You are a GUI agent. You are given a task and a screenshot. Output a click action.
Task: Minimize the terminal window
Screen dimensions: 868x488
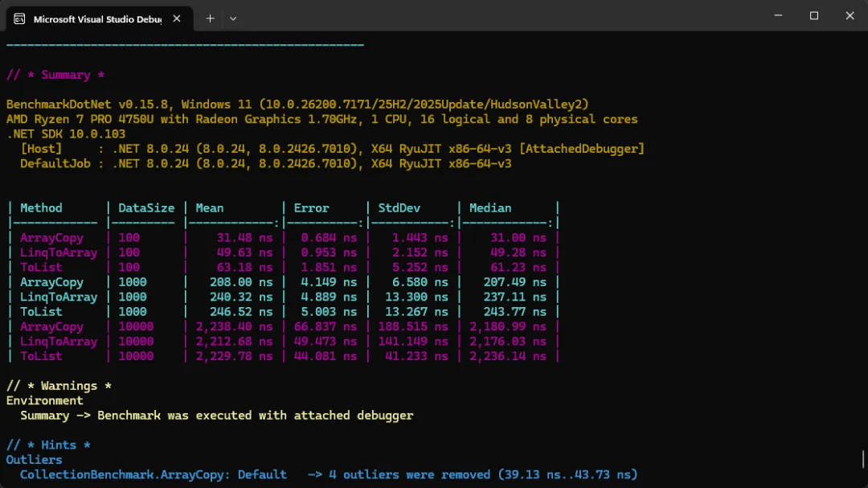pos(778,15)
